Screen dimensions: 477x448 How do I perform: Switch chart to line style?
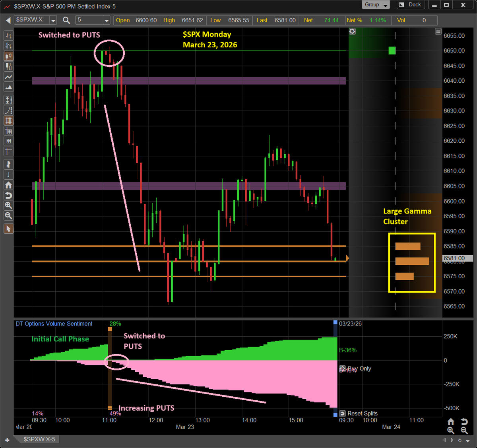click(8, 77)
